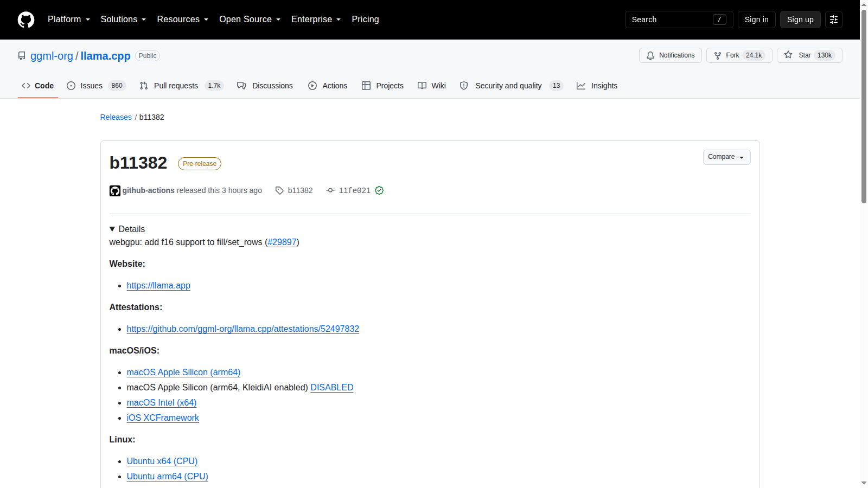Click the green verified checkmark icon
868x488 pixels.
pos(379,190)
